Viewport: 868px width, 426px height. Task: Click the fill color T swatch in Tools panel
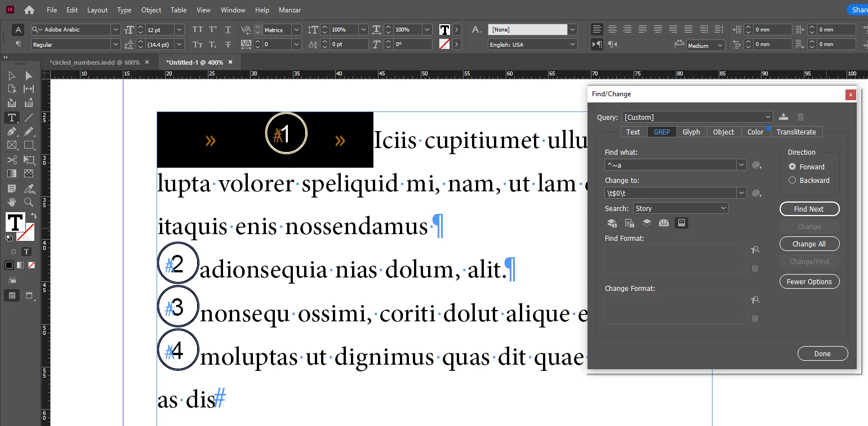(15, 222)
